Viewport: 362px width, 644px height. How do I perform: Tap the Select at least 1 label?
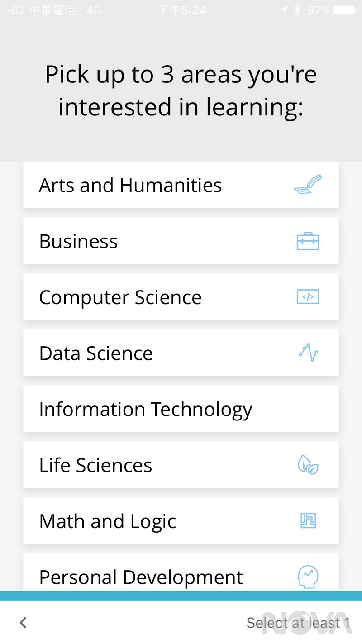298,622
